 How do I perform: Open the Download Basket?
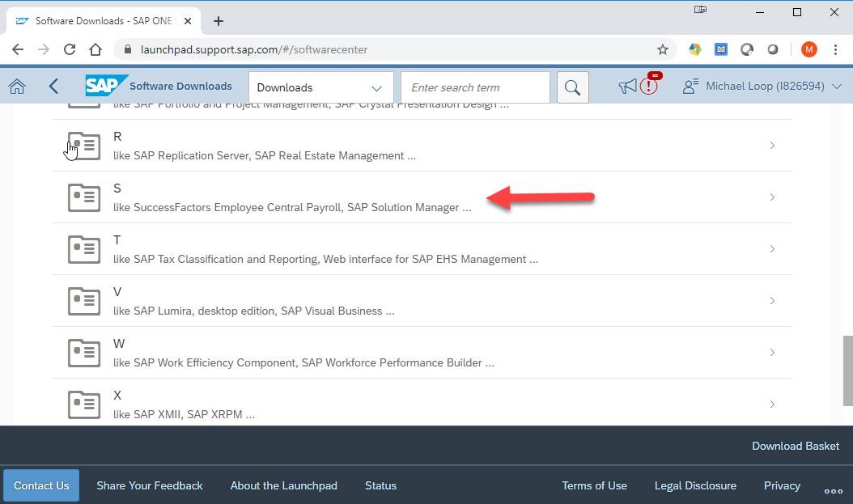tap(796, 446)
